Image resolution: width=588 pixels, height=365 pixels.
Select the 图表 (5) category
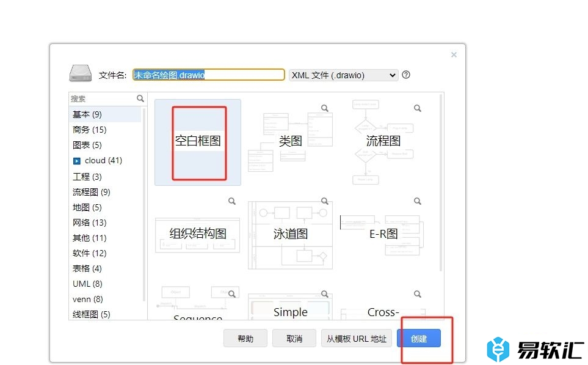pyautogui.click(x=105, y=145)
